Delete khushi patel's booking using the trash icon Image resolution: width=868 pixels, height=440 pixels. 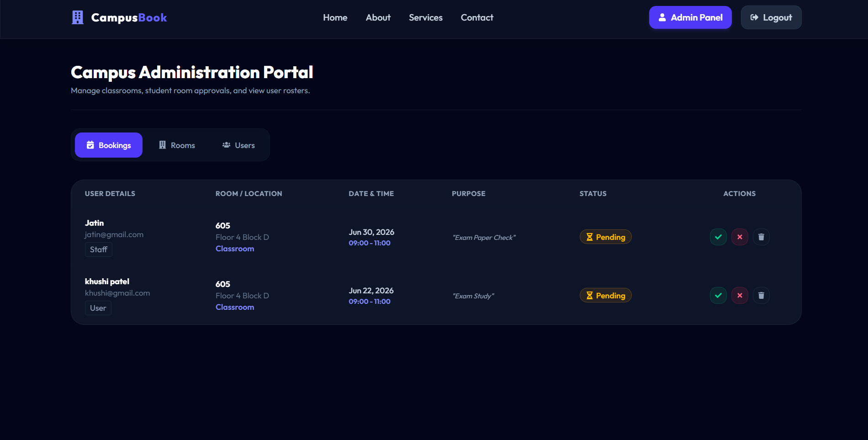(761, 296)
